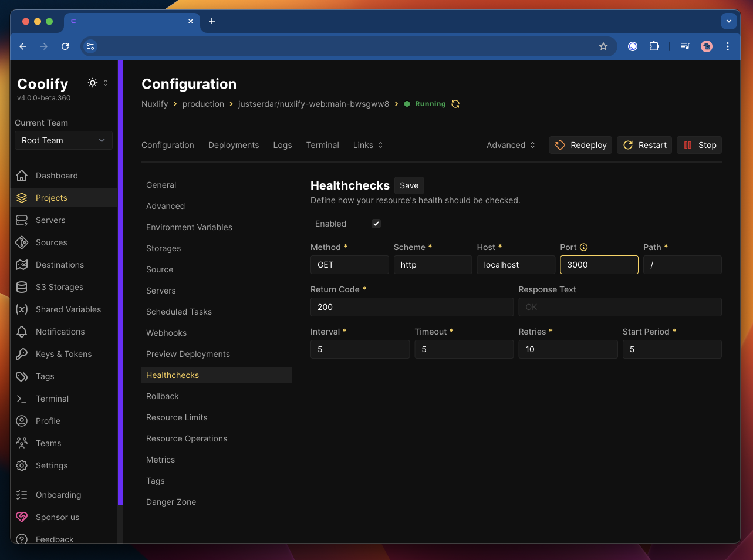This screenshot has height=560, width=753.
Task: Open the browser tab search chevron
Action: pyautogui.click(x=728, y=21)
